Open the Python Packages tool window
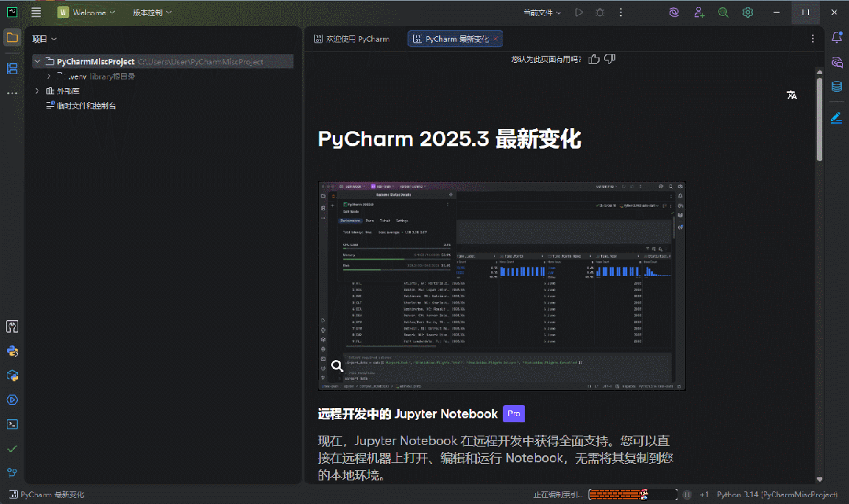The image size is (849, 504). pos(12,375)
